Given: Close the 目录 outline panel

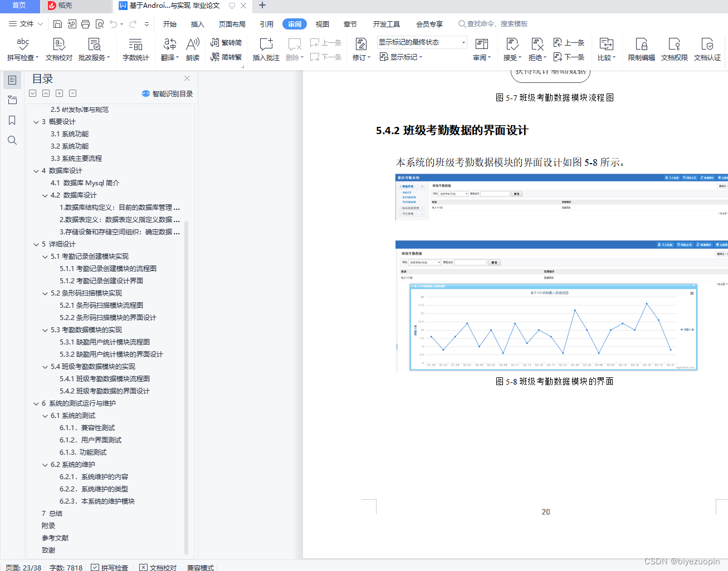Looking at the screenshot, I should point(187,78).
